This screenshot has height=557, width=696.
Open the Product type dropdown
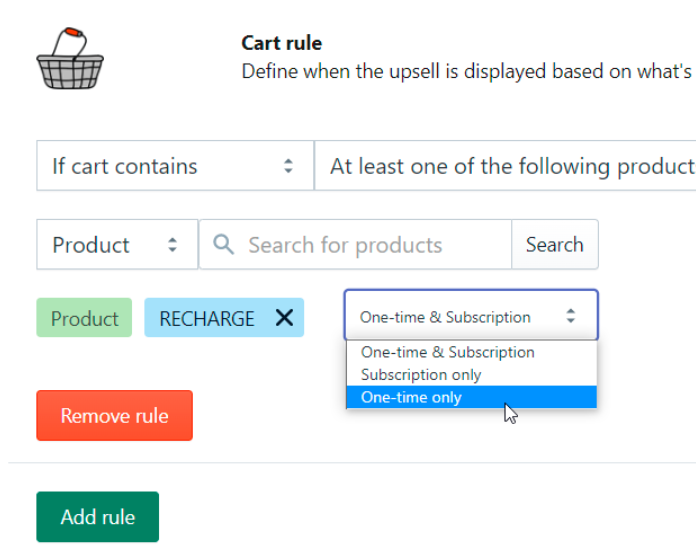coord(116,245)
